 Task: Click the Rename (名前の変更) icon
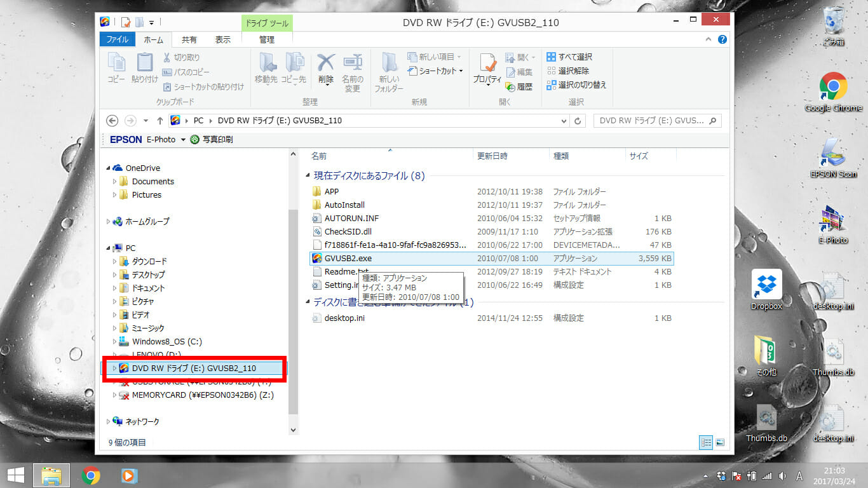click(x=352, y=72)
